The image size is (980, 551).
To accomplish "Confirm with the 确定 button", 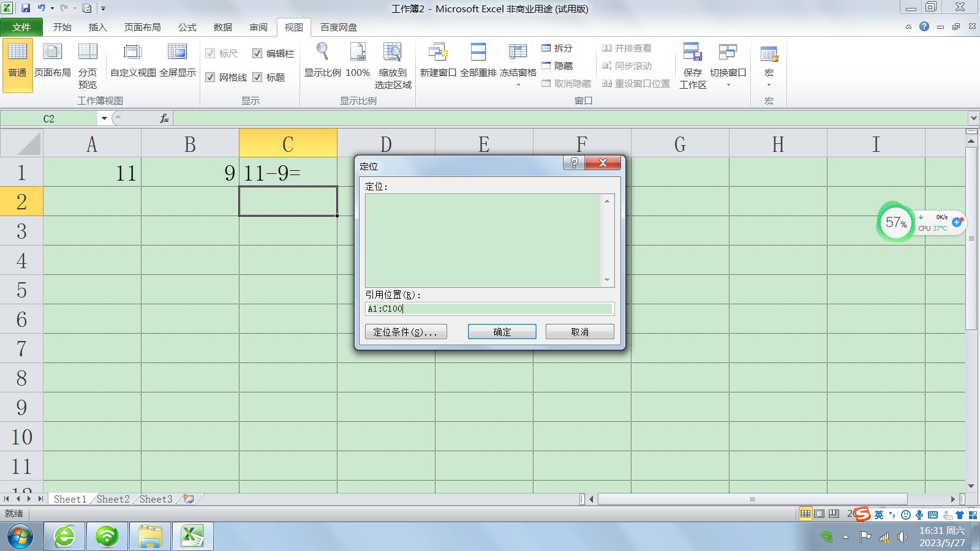I will point(502,331).
